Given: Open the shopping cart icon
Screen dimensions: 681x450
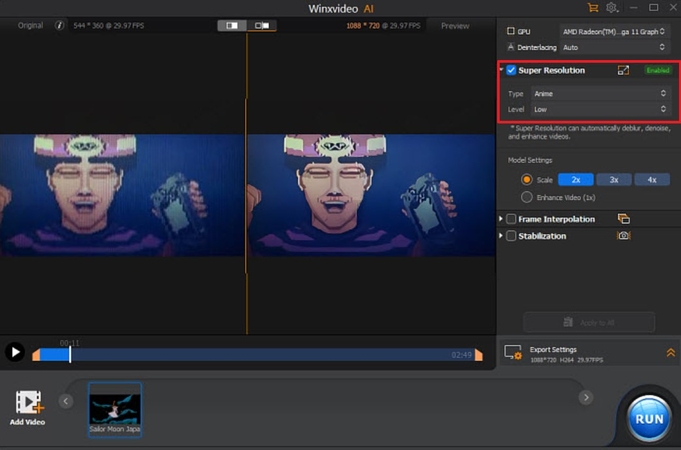Looking at the screenshot, I should pyautogui.click(x=593, y=7).
